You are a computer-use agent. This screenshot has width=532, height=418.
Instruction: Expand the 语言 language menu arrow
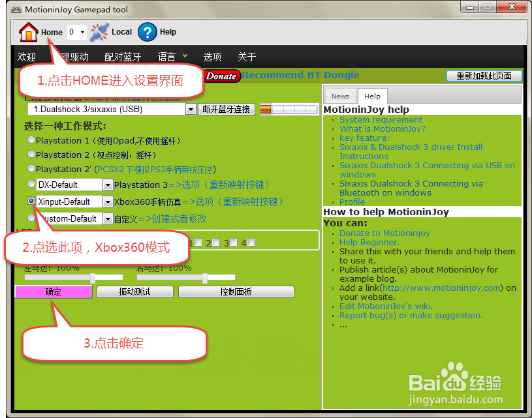point(185,55)
